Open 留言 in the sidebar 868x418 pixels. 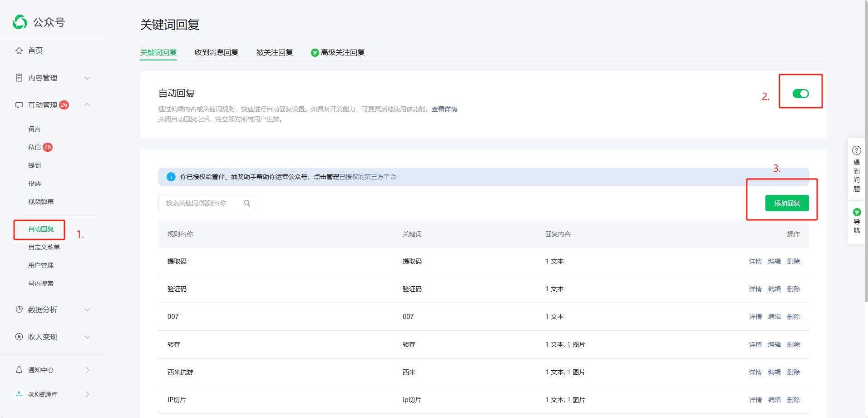(x=35, y=129)
